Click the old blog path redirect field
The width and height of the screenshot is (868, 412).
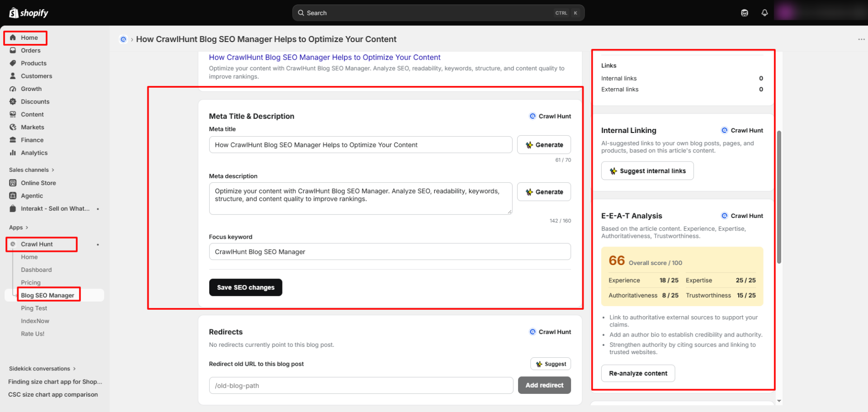pos(361,386)
